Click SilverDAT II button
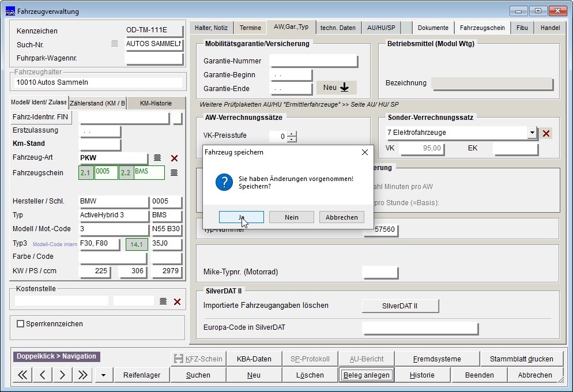The width and height of the screenshot is (573, 392). pyautogui.click(x=400, y=306)
